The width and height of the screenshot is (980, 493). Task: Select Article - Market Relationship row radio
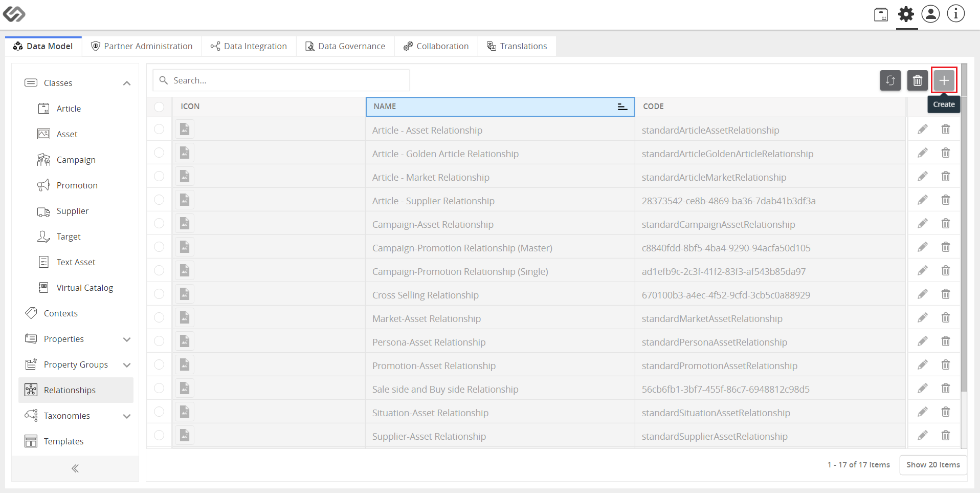tap(159, 176)
